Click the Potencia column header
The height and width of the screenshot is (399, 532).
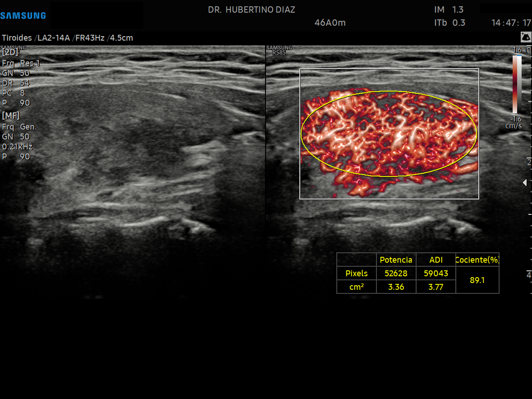396,260
